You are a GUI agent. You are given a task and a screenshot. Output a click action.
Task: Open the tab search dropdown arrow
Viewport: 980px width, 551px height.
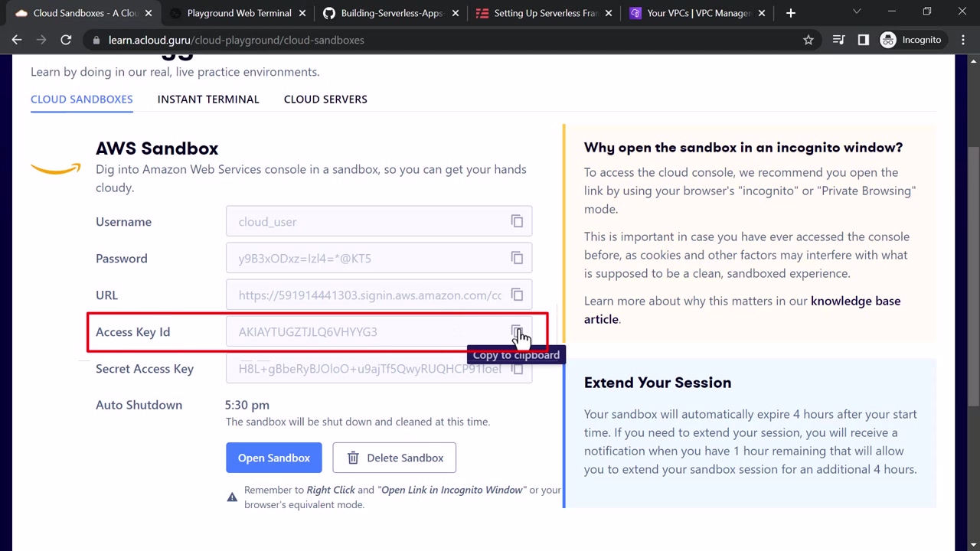(x=857, y=12)
